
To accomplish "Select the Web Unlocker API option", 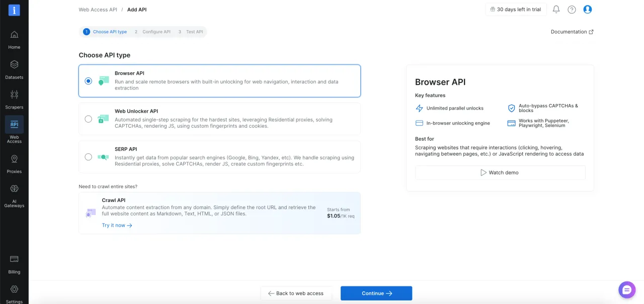I will (89, 119).
